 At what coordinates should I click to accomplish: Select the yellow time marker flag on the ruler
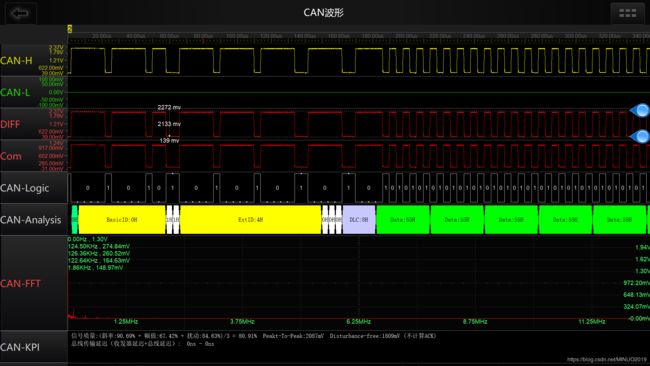[x=70, y=29]
